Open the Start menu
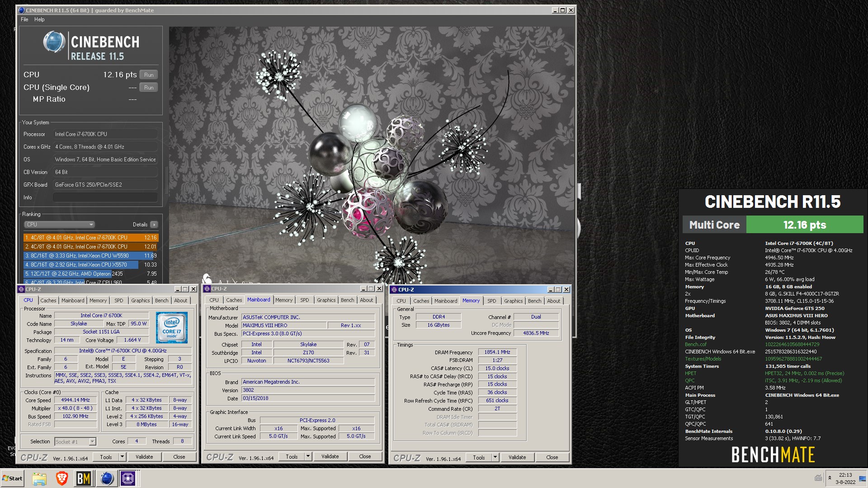 pyautogui.click(x=12, y=479)
